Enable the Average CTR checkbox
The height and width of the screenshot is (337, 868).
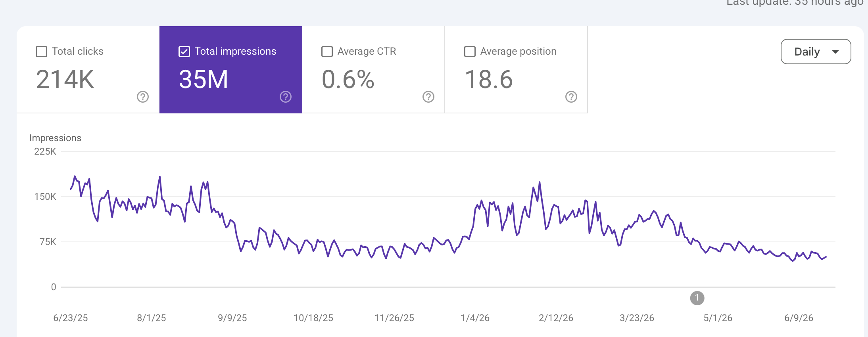pyautogui.click(x=327, y=52)
